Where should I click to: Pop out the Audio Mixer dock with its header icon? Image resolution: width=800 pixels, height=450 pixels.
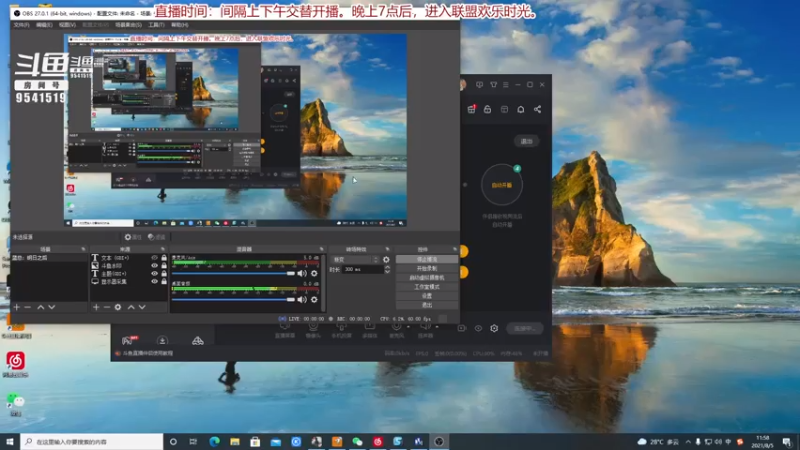tap(321, 249)
